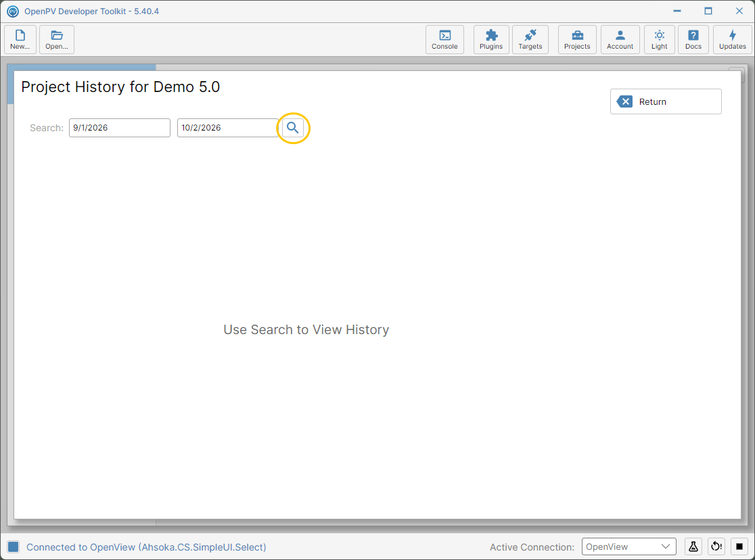Close the OpenPV Developer Toolkit window
Image resolution: width=755 pixels, height=560 pixels.
tap(739, 11)
